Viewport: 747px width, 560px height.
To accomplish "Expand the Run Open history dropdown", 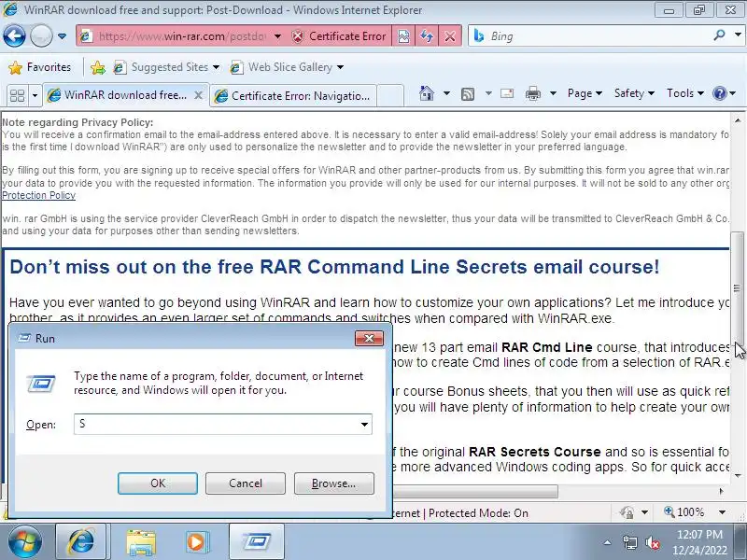I will pos(364,425).
